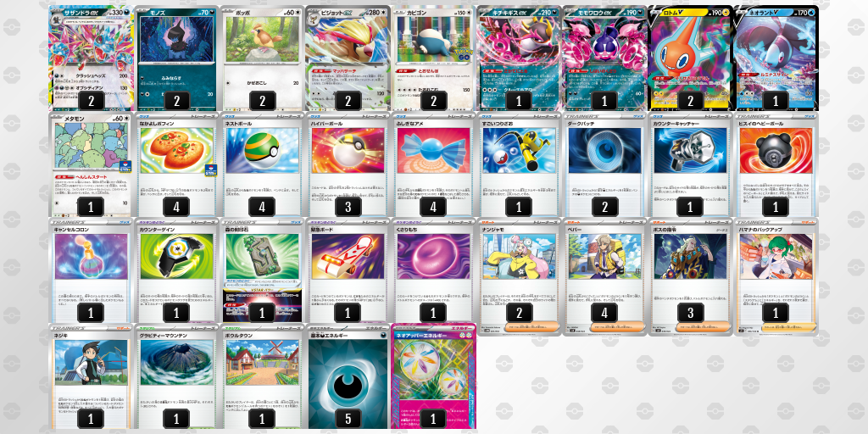868x434 pixels.
Task: Select the Dark Patch (ダークパッチ) card
Action: click(x=604, y=165)
